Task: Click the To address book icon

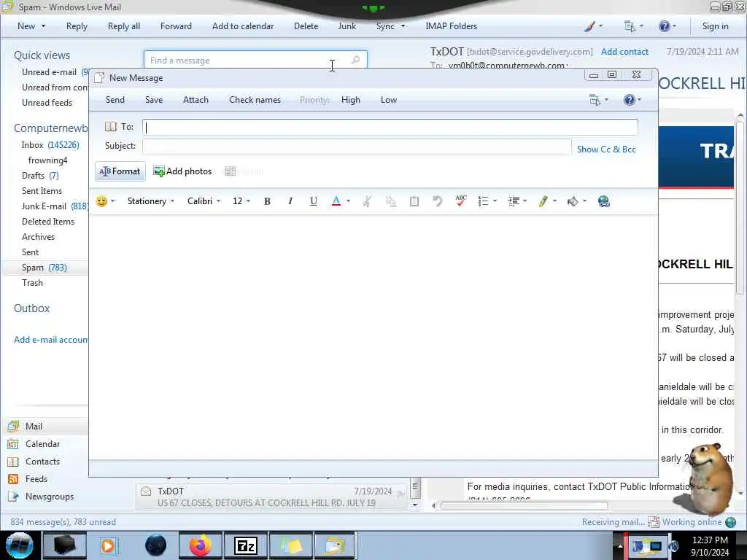Action: tap(111, 127)
